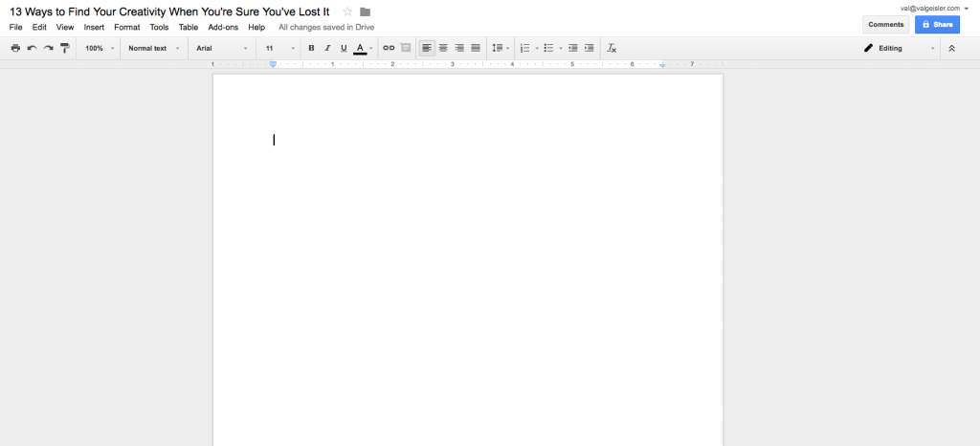Select the Paint format tool
The width and height of the screenshot is (980, 446).
click(64, 48)
